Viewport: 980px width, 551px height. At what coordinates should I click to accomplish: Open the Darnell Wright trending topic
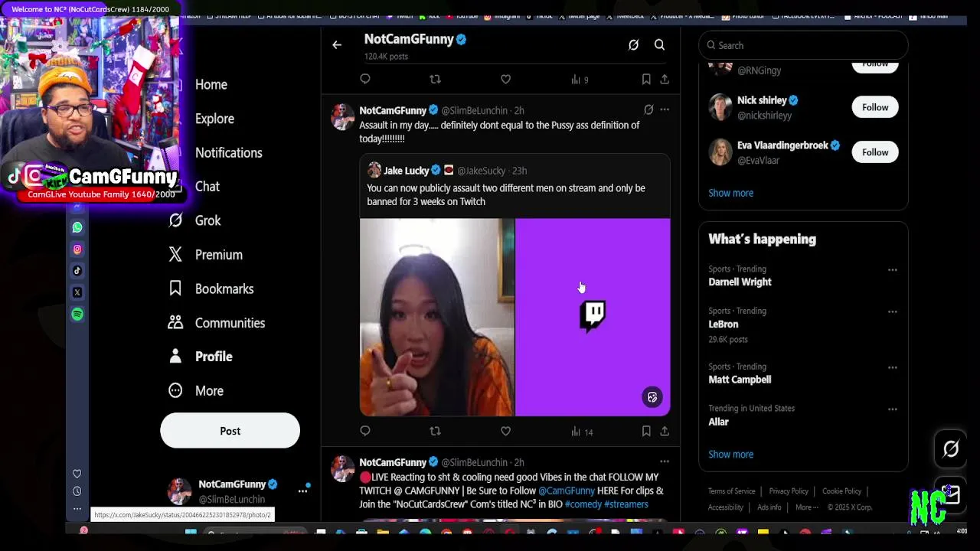pos(740,282)
